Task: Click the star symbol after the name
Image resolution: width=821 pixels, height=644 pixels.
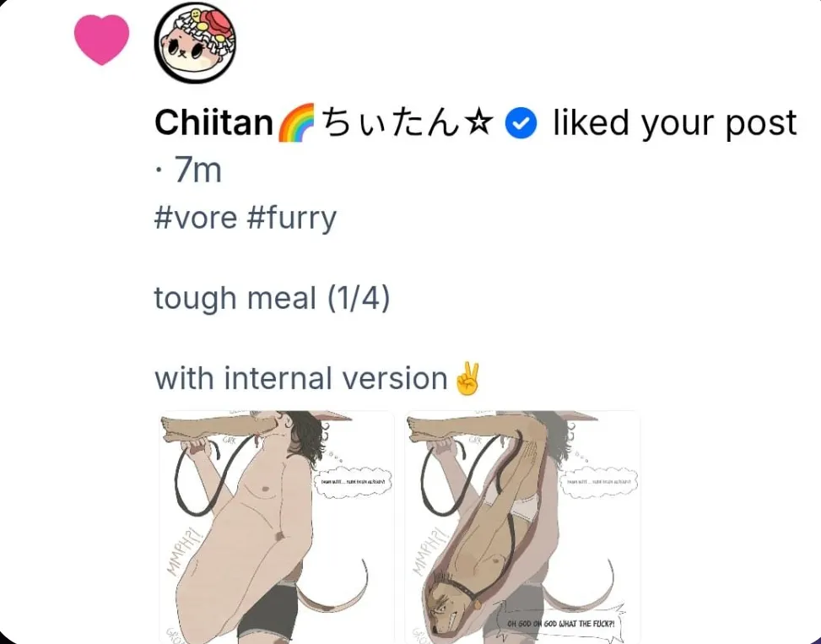Action: click(480, 125)
